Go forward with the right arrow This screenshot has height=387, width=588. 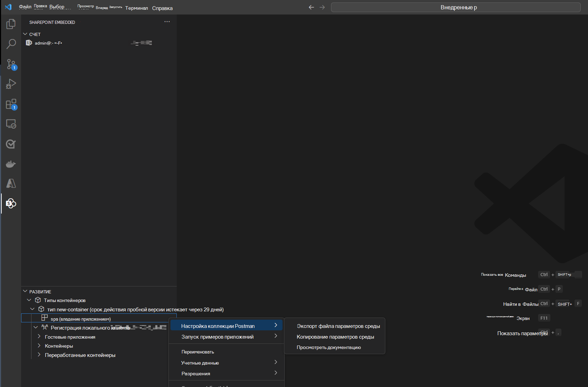click(x=322, y=7)
